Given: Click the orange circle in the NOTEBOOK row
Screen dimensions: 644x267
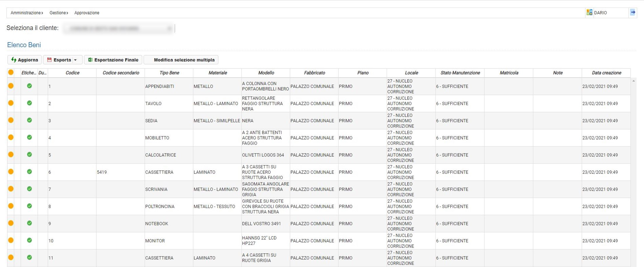Looking at the screenshot, I should 11,223.
